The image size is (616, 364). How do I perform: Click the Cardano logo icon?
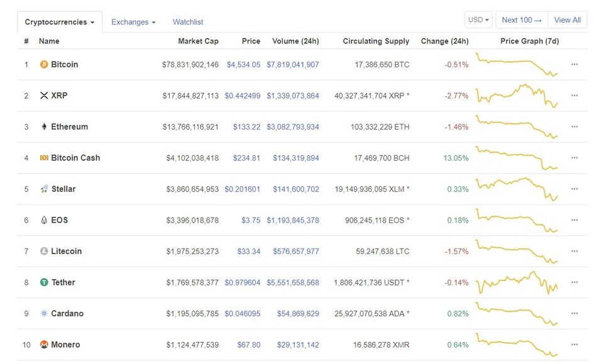pos(44,314)
